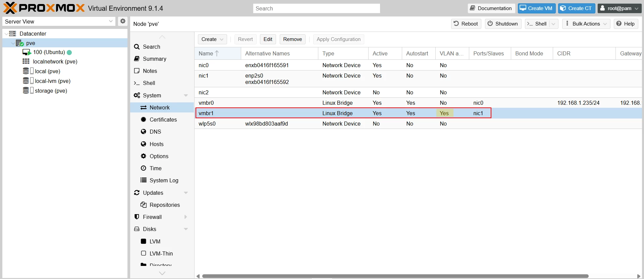Open the Create network dropdown
Image resolution: width=644 pixels, height=279 pixels.
pos(212,39)
